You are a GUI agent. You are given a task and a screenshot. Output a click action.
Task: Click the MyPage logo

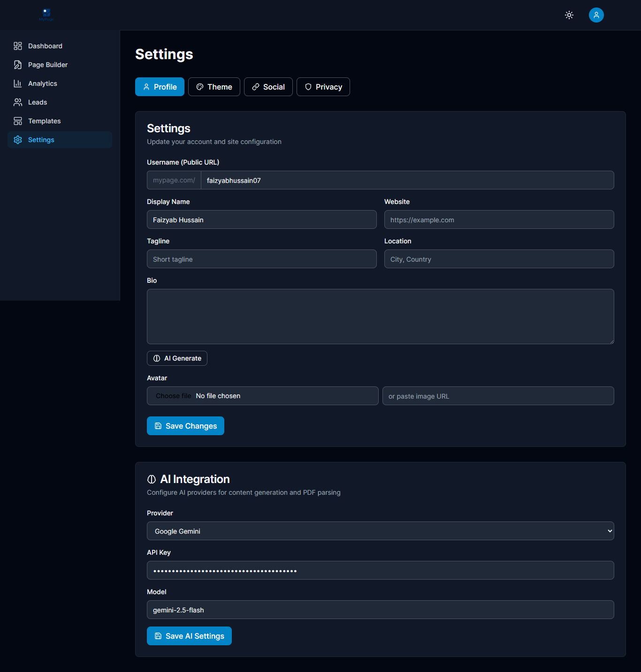[x=46, y=15]
